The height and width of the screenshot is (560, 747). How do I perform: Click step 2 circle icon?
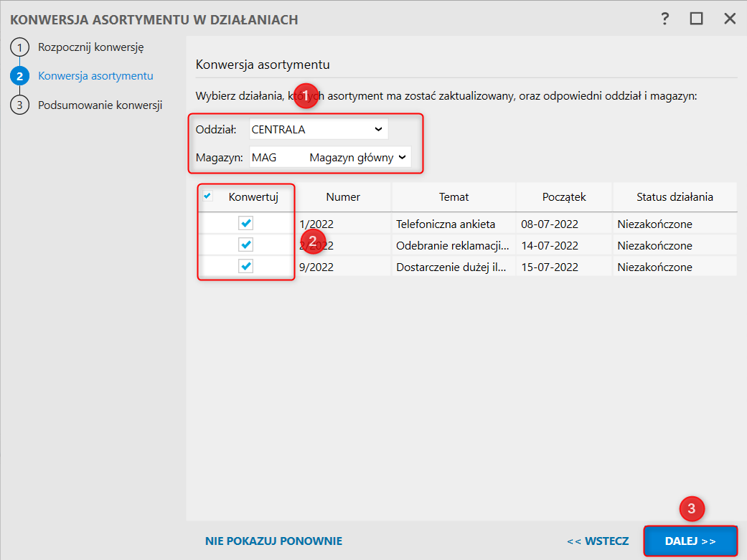click(19, 76)
